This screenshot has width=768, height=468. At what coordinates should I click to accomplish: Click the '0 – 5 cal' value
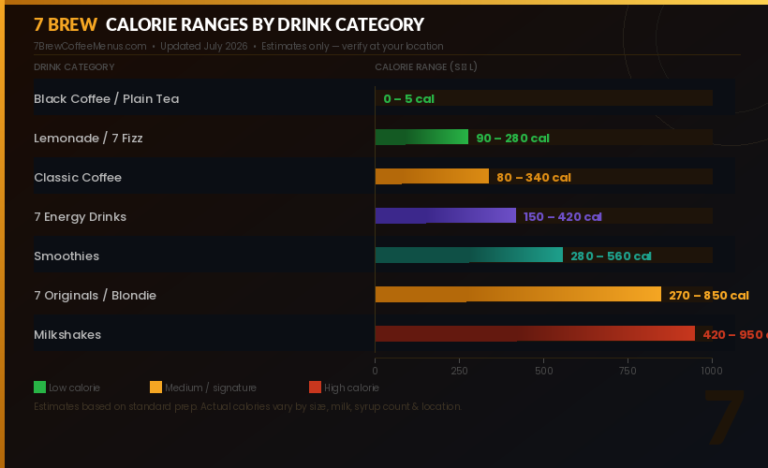coord(409,99)
